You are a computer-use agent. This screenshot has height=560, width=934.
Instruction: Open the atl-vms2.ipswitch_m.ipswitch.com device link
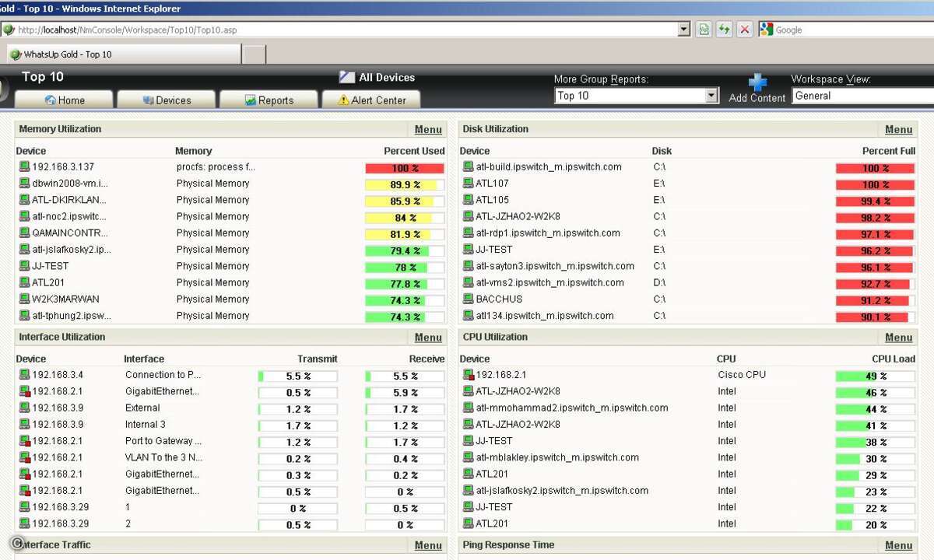point(550,282)
